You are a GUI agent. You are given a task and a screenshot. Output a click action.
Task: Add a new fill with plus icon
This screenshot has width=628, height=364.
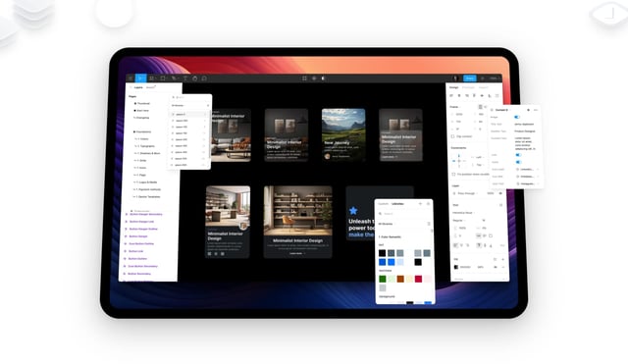point(503,259)
